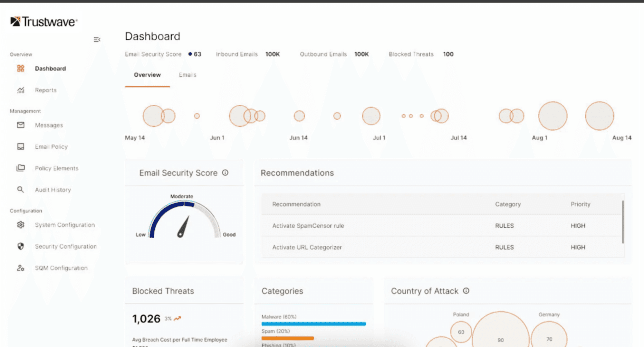Viewport: 644px width, 347px height.
Task: Click the Policy Elements folder icon
Action: (21, 168)
